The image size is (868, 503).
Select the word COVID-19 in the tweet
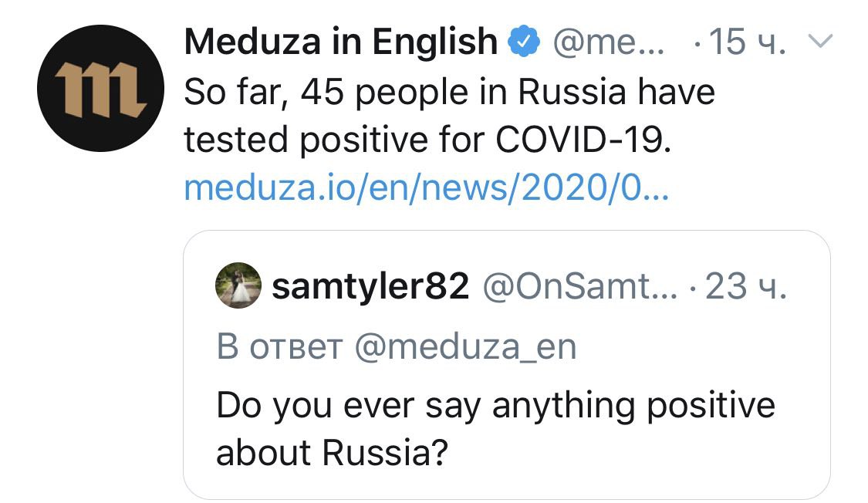[x=583, y=139]
